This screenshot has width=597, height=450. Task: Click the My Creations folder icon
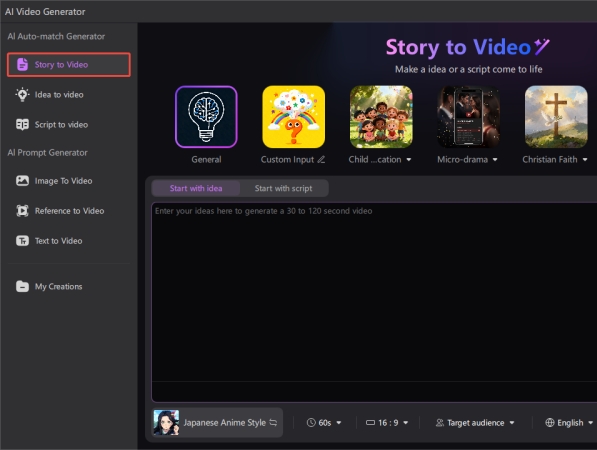point(22,286)
